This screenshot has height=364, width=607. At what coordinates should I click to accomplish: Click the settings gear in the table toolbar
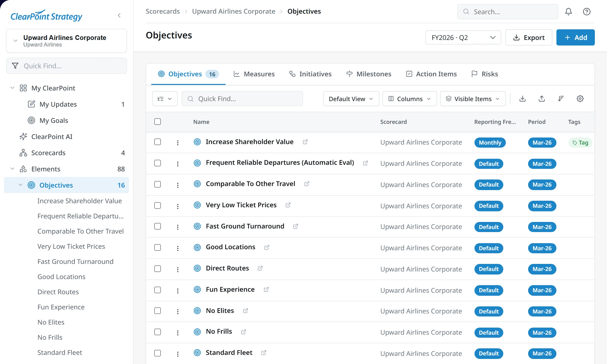(x=580, y=99)
